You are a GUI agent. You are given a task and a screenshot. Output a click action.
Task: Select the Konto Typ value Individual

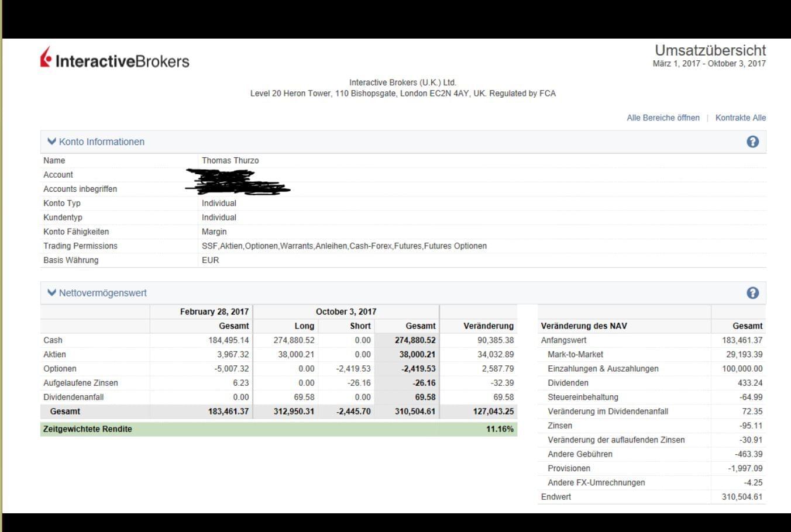tap(219, 203)
